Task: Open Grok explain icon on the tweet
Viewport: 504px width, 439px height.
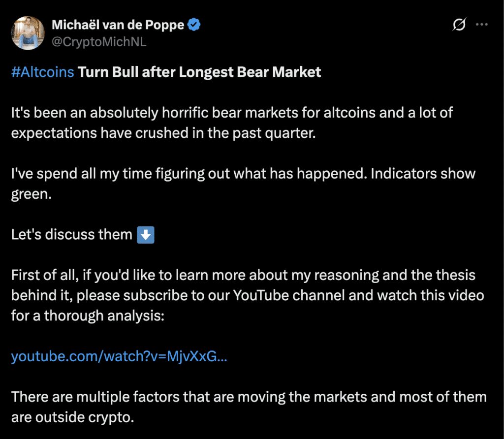Action: tap(459, 26)
